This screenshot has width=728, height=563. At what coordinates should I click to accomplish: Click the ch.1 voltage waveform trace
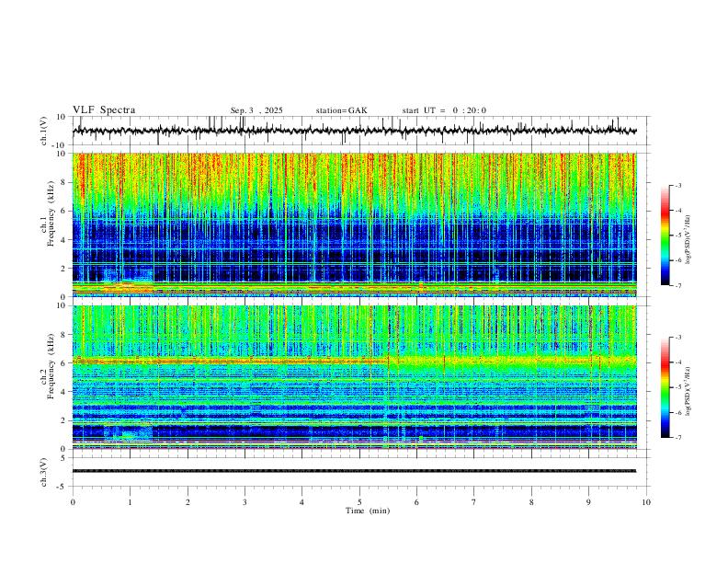(354, 131)
